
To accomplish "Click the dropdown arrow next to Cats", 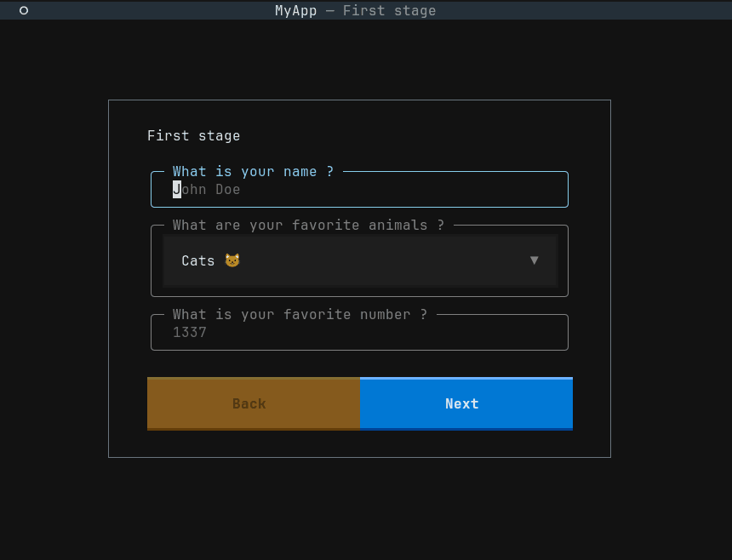I will [534, 260].
